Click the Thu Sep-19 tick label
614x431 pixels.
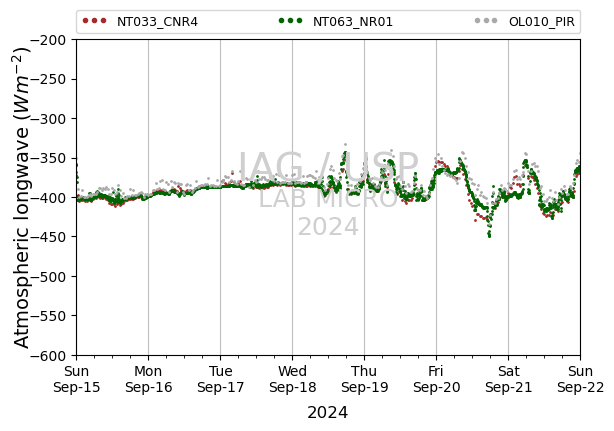click(x=365, y=379)
